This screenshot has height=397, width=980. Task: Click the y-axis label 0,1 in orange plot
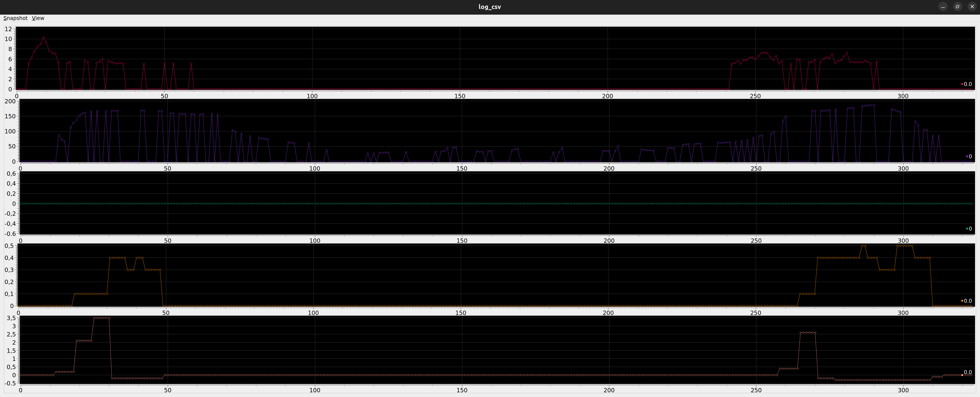(x=9, y=294)
